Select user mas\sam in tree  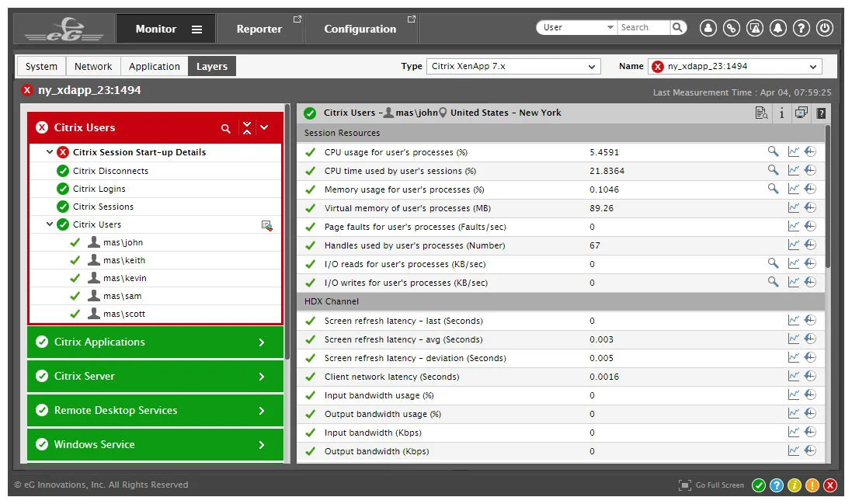point(122,296)
